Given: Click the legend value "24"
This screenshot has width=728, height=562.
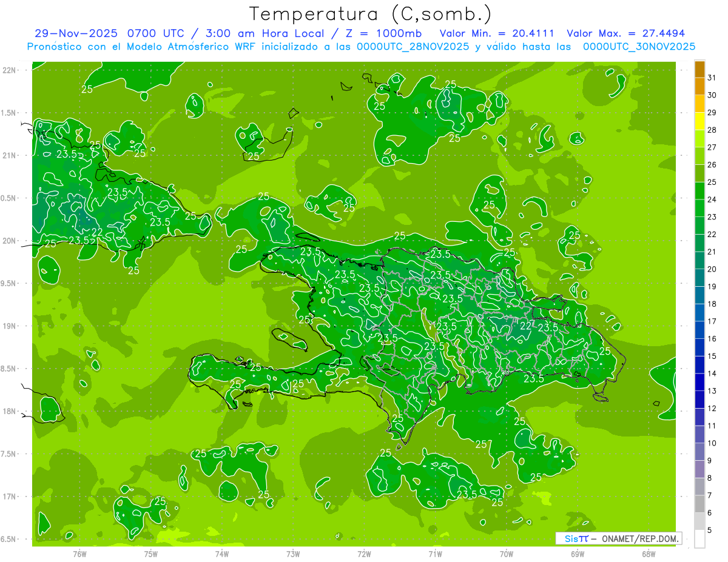Looking at the screenshot, I should coord(712,199).
